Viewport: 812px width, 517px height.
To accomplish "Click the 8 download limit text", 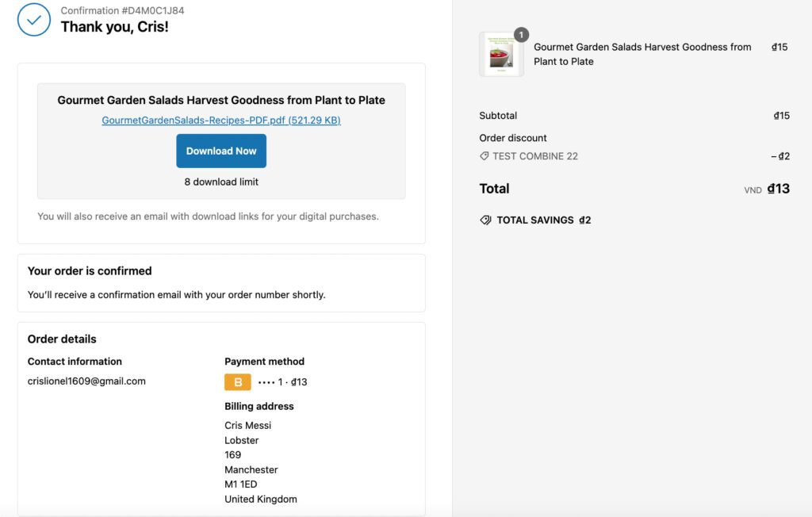I will tap(221, 182).
